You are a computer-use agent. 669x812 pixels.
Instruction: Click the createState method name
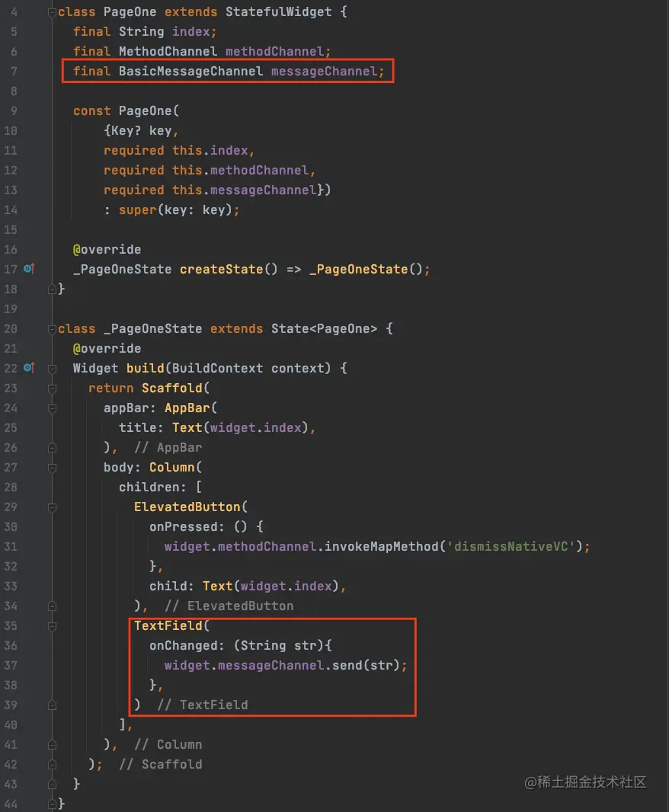click(x=221, y=270)
